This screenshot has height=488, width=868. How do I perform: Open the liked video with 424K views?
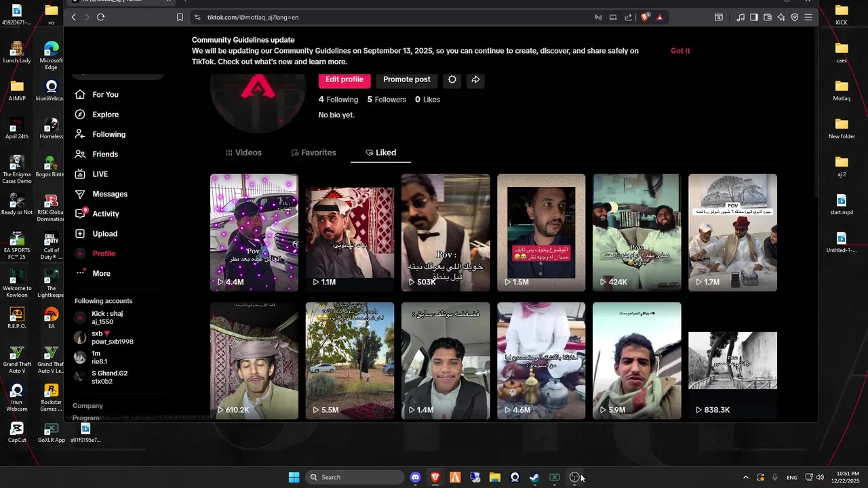click(637, 232)
